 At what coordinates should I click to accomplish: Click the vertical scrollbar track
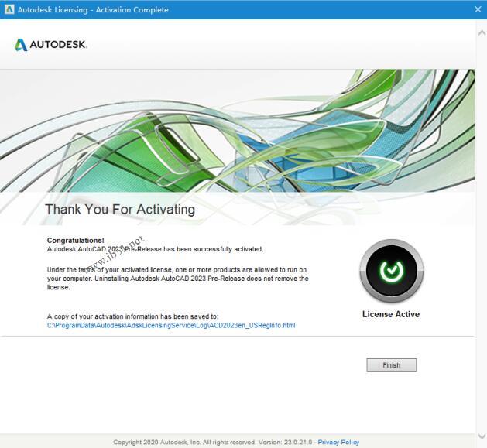point(480,232)
